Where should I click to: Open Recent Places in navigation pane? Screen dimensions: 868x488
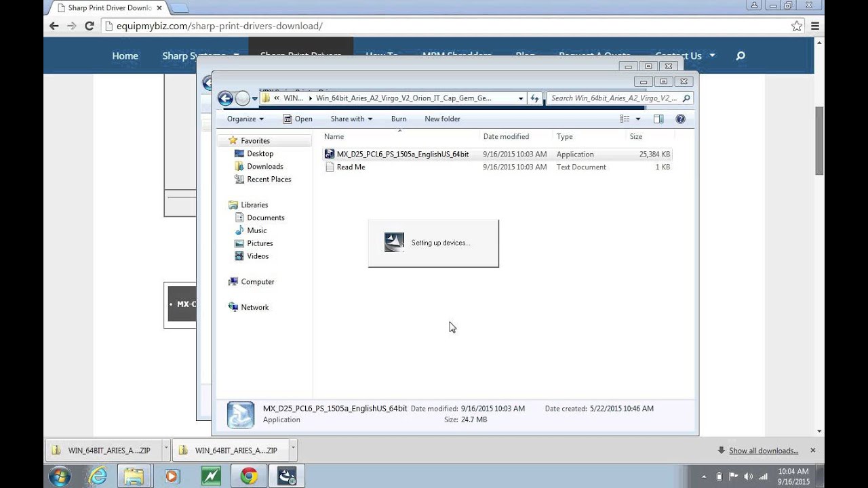tap(269, 179)
